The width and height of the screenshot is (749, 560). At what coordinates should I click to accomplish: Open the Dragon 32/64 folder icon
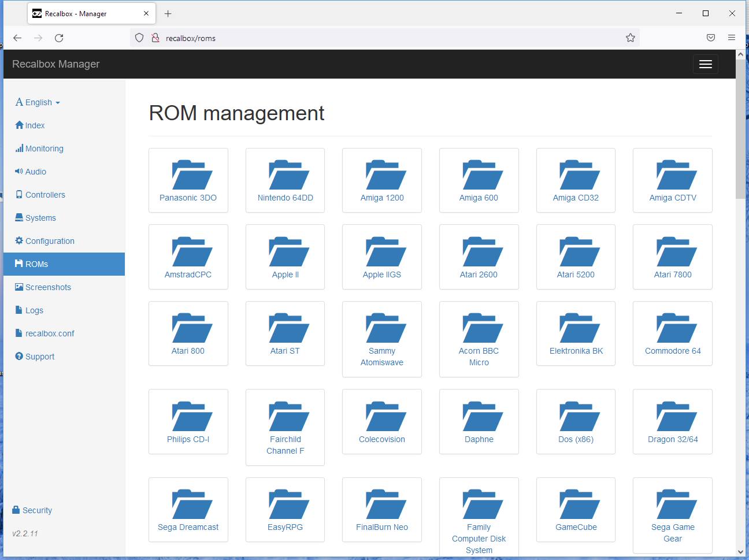click(x=677, y=416)
